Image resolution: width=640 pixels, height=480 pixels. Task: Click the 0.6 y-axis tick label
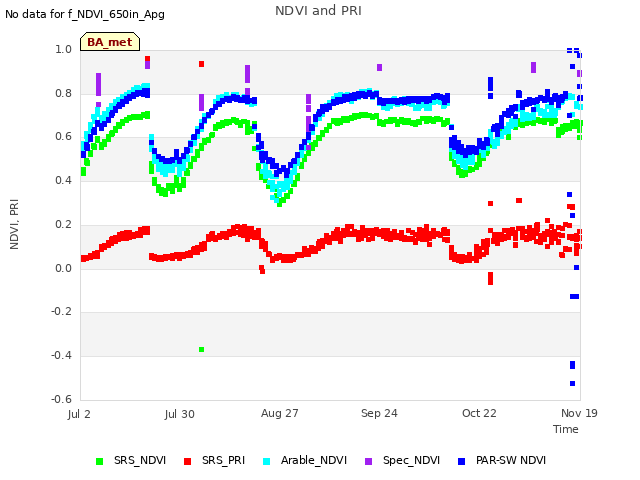click(x=64, y=137)
